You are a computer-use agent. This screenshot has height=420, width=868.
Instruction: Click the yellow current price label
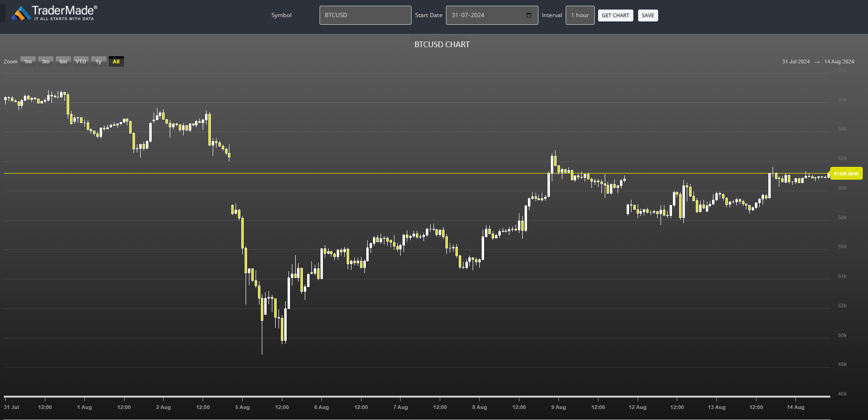point(846,174)
